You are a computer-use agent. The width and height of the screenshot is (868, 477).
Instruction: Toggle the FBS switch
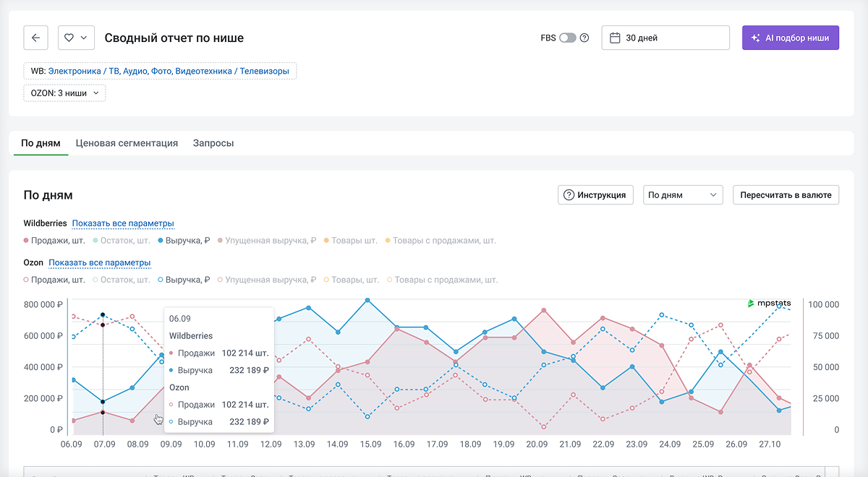pos(568,38)
